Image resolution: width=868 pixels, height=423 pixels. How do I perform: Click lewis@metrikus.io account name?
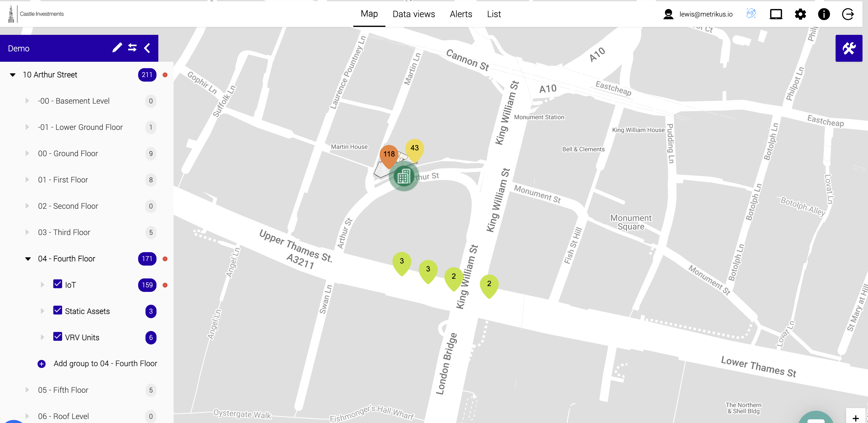point(706,14)
